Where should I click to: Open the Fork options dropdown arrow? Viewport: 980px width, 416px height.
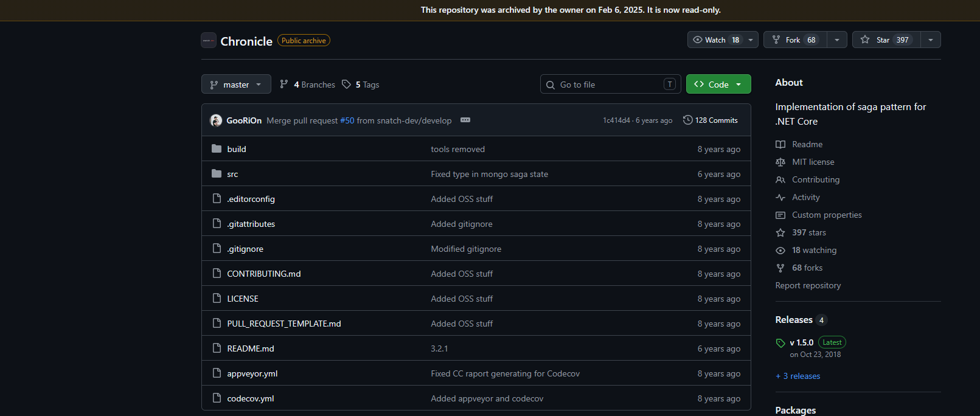[837, 40]
